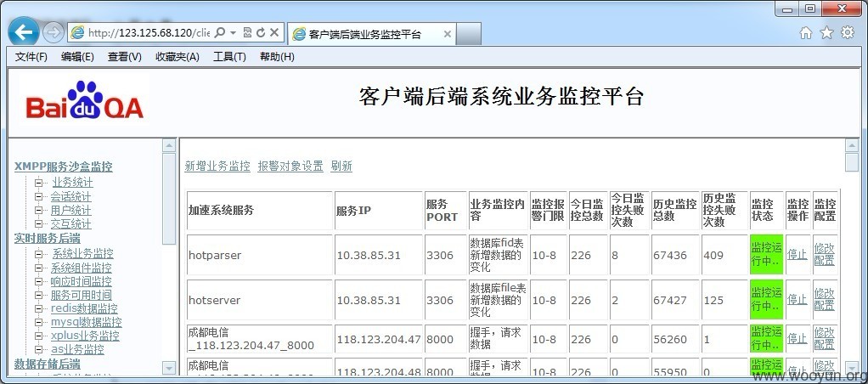Screen dimensions: 868x384
Task: Click the 67436 history total cell
Action: 675,255
